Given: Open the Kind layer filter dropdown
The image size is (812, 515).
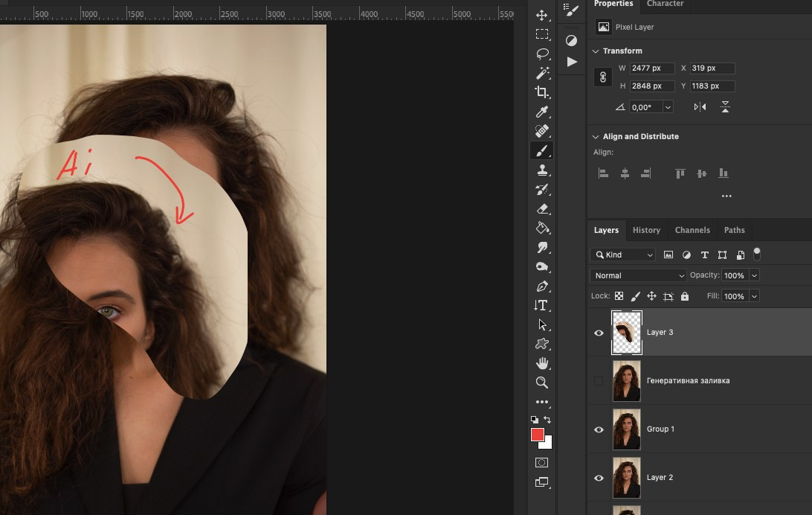Looking at the screenshot, I should pyautogui.click(x=623, y=255).
